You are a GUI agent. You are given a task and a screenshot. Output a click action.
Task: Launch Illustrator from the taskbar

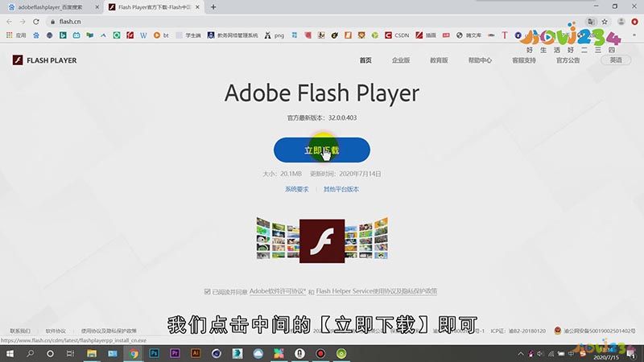pos(196,353)
